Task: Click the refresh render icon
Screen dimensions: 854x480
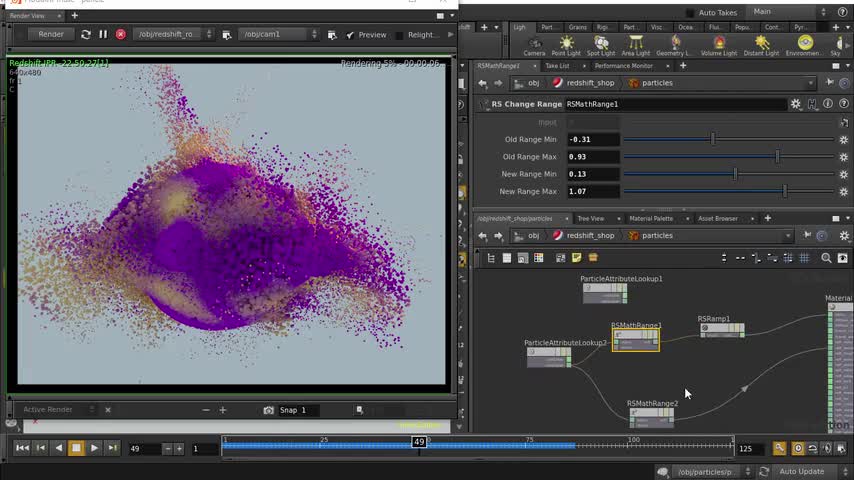Action: [x=86, y=34]
